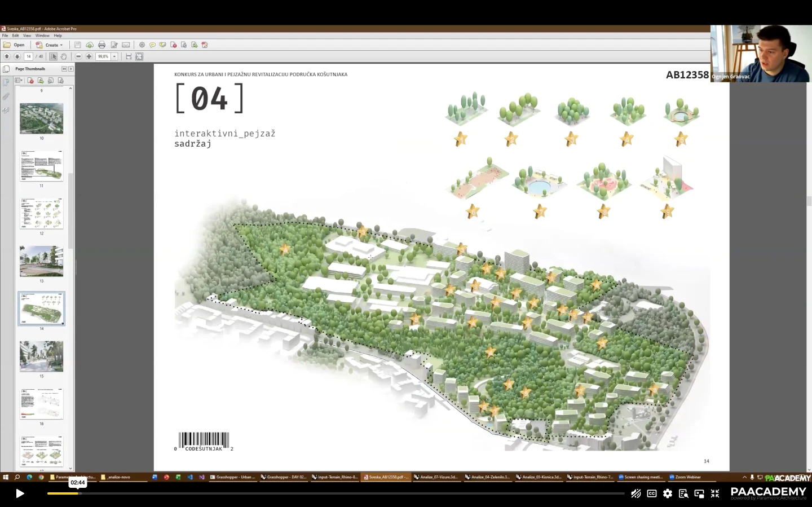Click the zoom out minus button
The image size is (812, 507).
[x=78, y=56]
